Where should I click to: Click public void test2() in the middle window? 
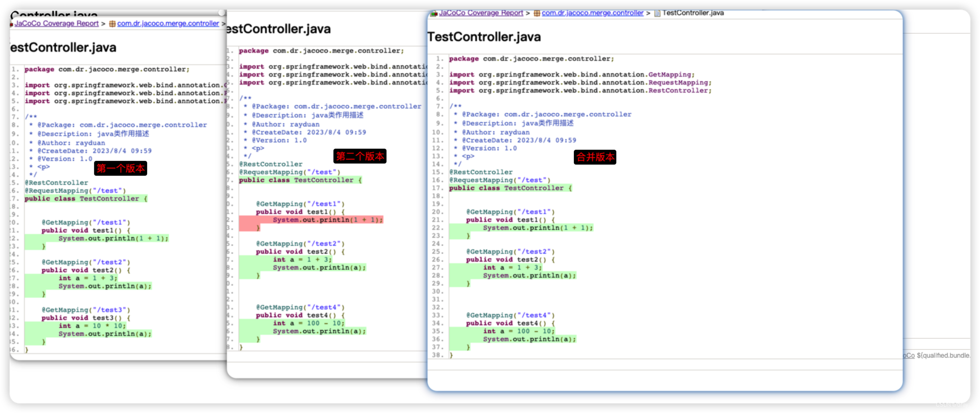click(x=300, y=252)
